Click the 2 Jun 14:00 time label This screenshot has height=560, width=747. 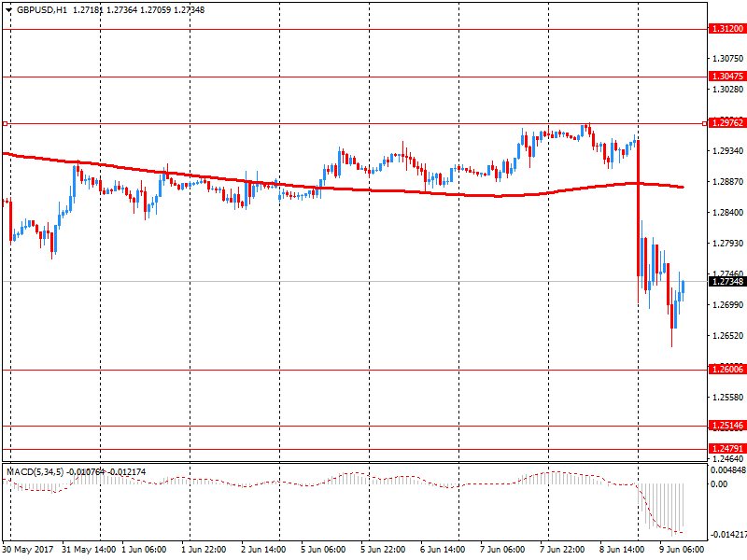tap(263, 550)
